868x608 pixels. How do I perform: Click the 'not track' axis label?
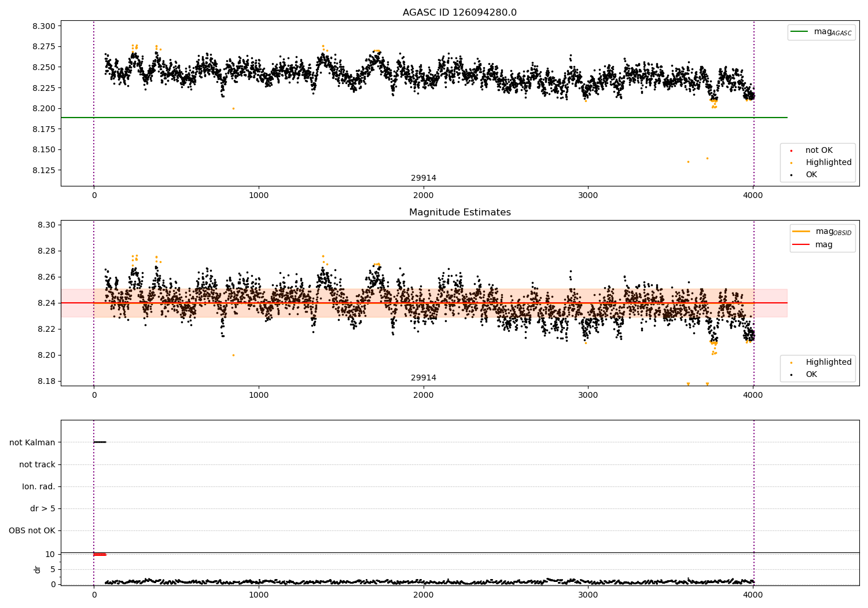tap(37, 464)
